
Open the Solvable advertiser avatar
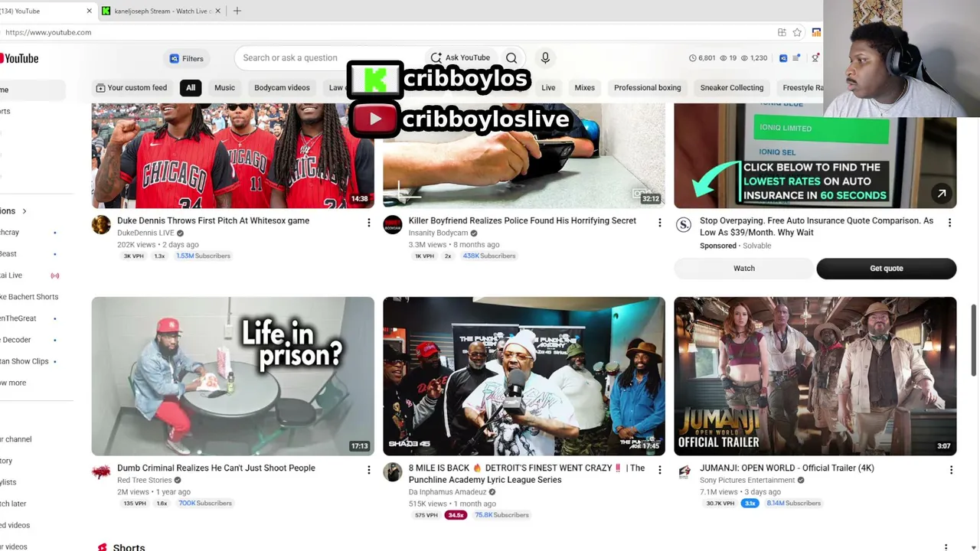[683, 225]
